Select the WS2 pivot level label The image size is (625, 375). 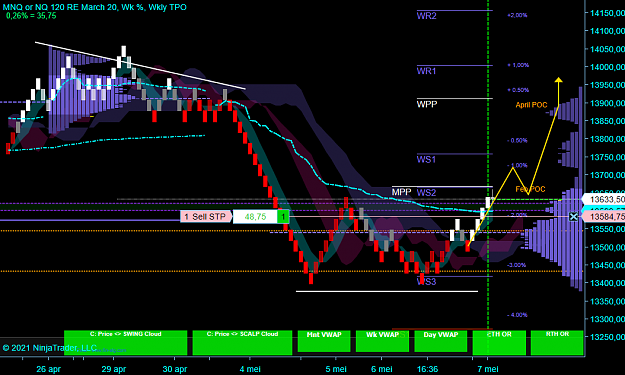(x=426, y=193)
